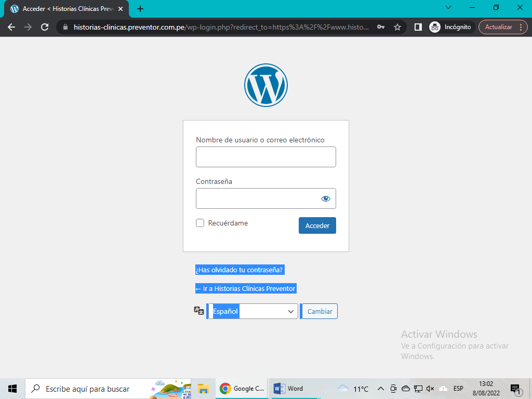Open the notification center icon
Image resolution: width=532 pixels, height=399 pixels.
(x=516, y=390)
